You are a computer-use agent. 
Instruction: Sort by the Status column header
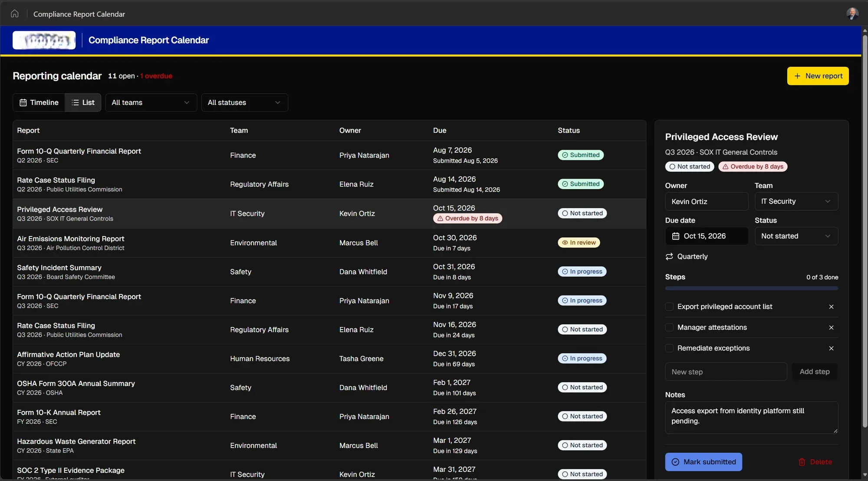(x=569, y=131)
